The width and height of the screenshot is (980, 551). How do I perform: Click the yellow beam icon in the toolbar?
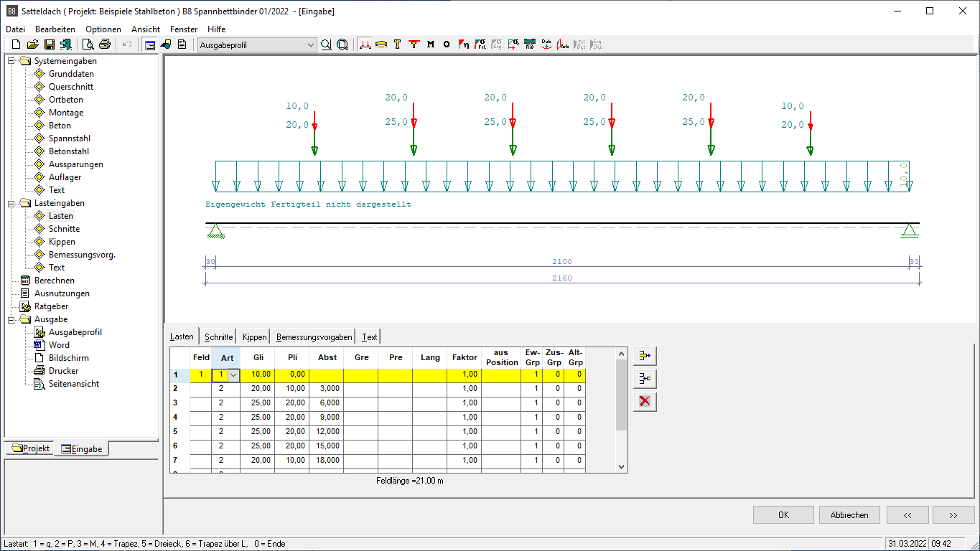[x=381, y=44]
